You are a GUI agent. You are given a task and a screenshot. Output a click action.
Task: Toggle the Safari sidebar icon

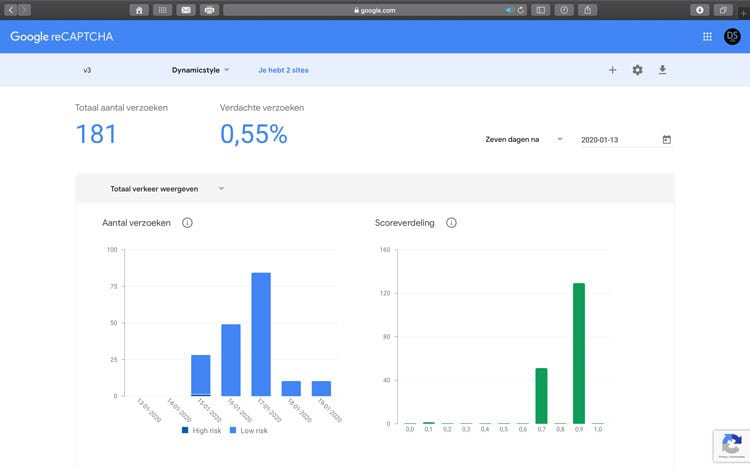pos(540,10)
